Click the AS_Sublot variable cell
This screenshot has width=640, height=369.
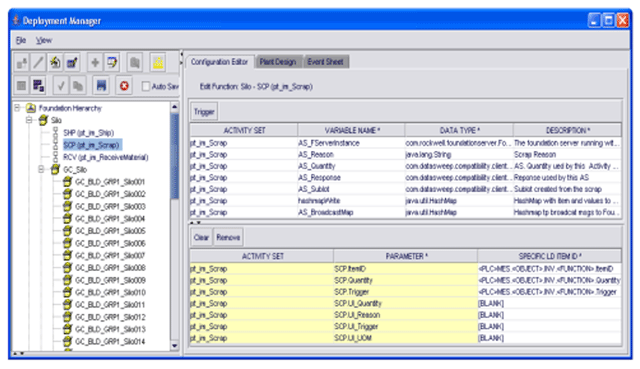click(x=351, y=189)
